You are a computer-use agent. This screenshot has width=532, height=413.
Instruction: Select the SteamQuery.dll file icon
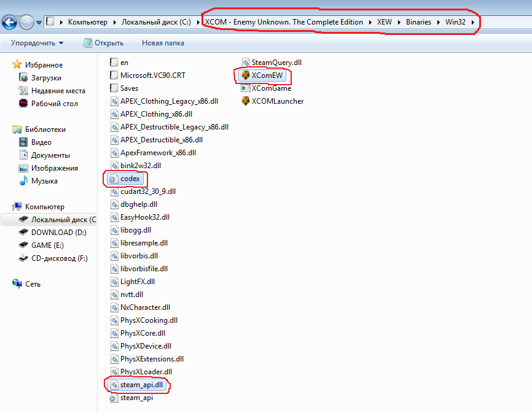(246, 63)
